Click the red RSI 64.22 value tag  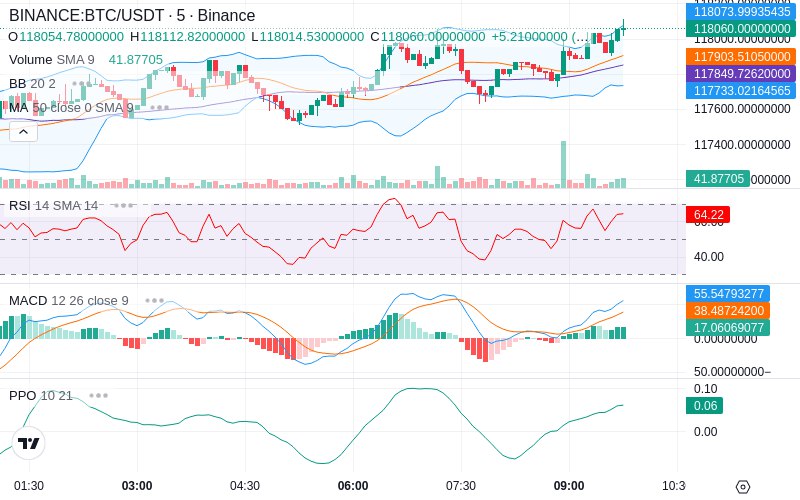coord(708,215)
